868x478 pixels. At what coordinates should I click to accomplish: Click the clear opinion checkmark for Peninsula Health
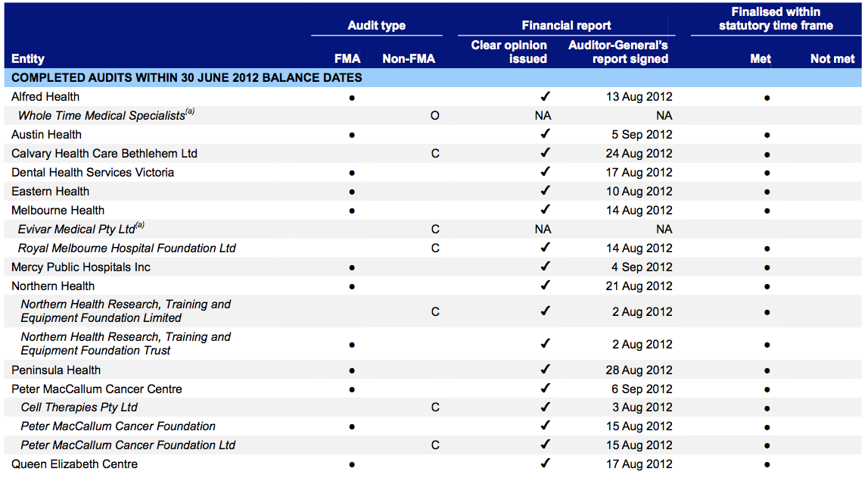pyautogui.click(x=546, y=370)
